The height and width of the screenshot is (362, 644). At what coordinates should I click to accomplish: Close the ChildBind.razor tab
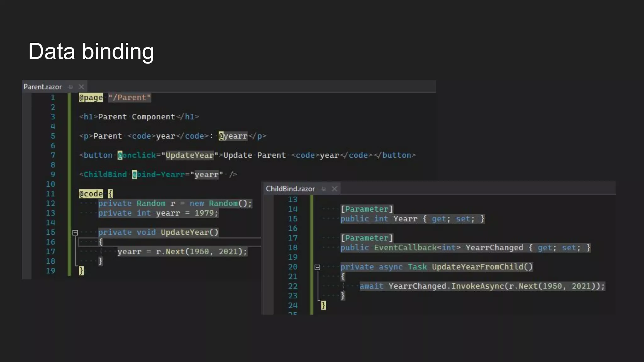(x=335, y=189)
